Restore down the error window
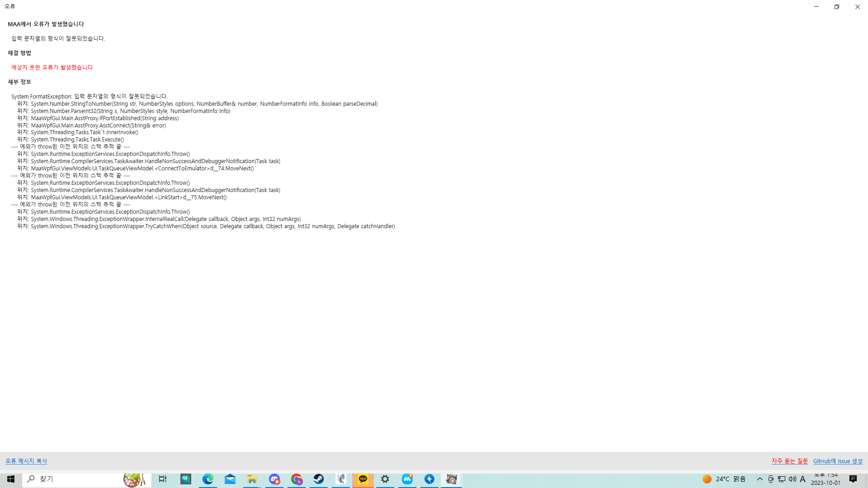This screenshot has width=868, height=488. pos(837,7)
